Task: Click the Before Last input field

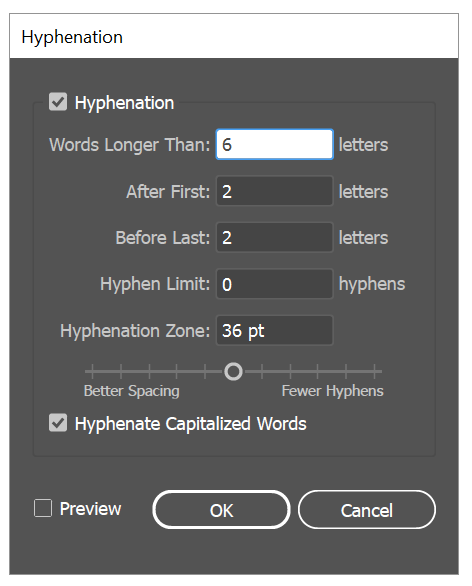Action: (x=275, y=237)
